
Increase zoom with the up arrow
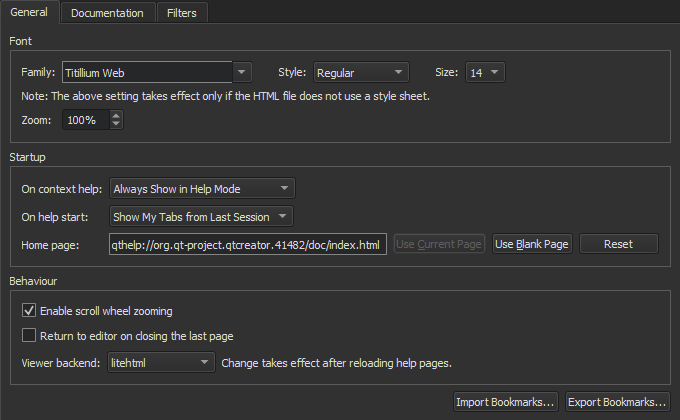coord(117,115)
